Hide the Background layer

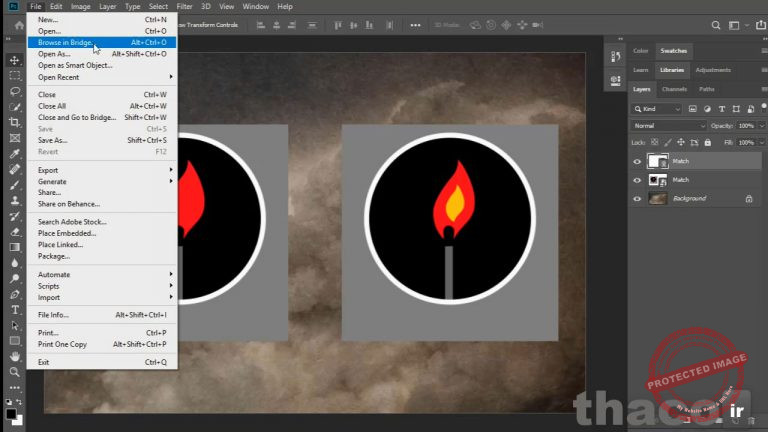coord(637,199)
